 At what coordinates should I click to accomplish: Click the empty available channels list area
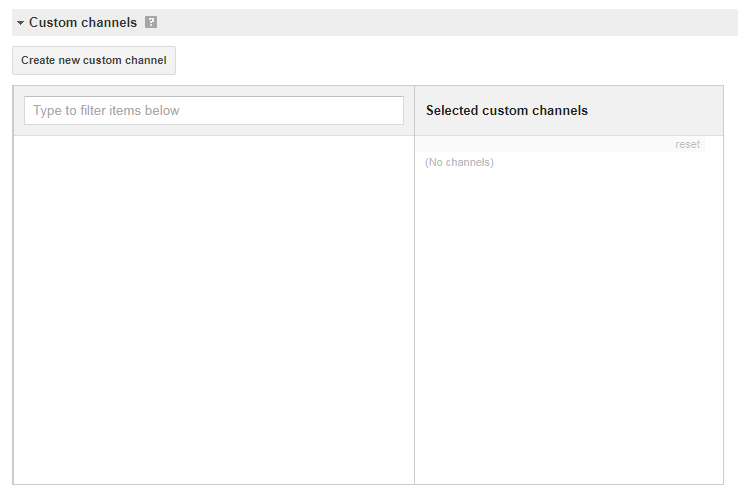(x=214, y=310)
